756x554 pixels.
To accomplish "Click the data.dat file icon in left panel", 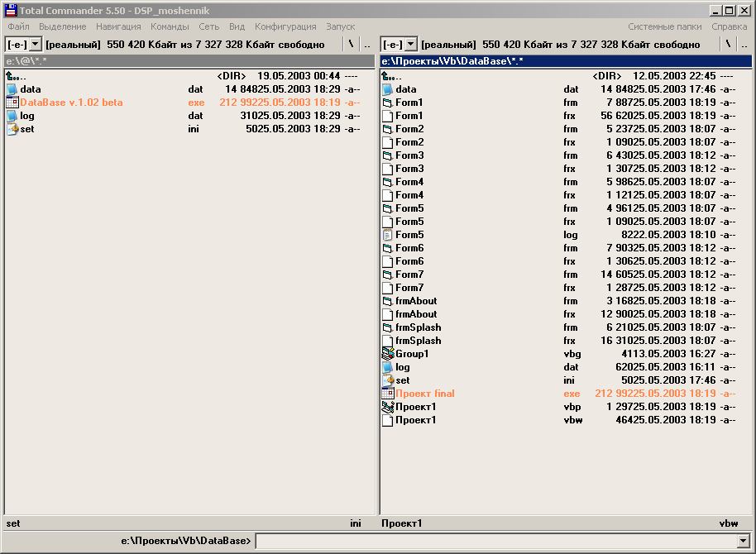I will coord(12,89).
